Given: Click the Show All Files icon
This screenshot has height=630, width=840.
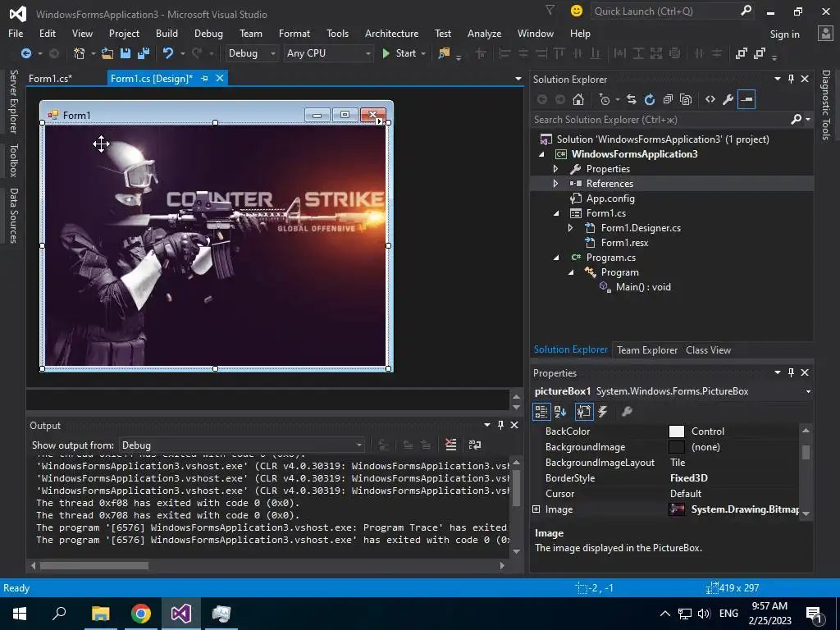Looking at the screenshot, I should coord(686,99).
